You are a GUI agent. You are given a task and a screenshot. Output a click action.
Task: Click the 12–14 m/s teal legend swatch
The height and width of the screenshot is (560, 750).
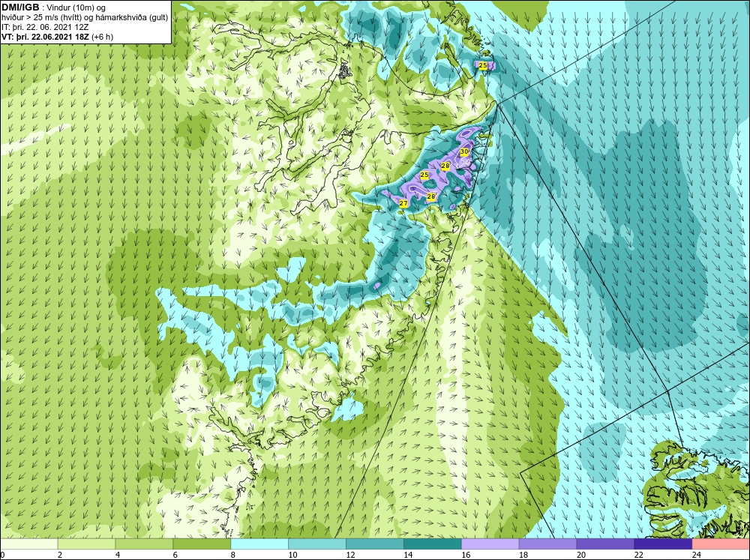tap(375, 544)
